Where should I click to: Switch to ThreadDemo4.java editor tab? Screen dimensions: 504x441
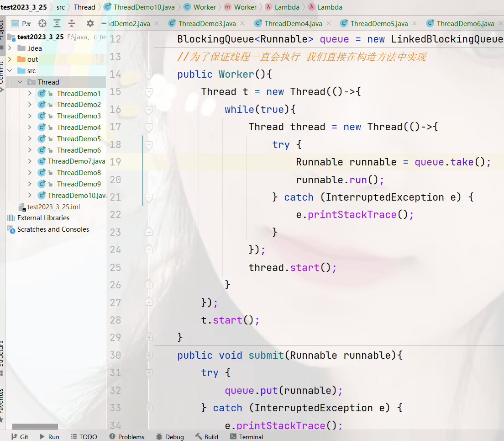pos(293,23)
